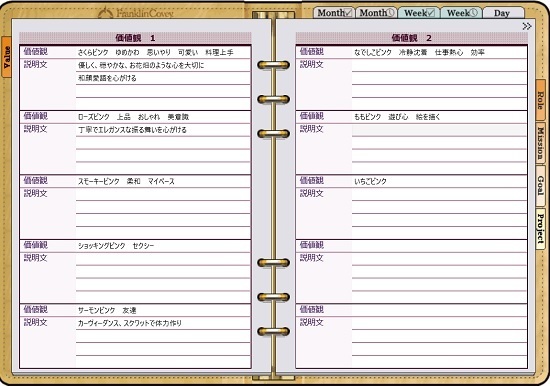The image size is (550, 386).
Task: Edit the description line 優しく、穏やかな、お花畑のような心を大切に
Action: (163, 65)
